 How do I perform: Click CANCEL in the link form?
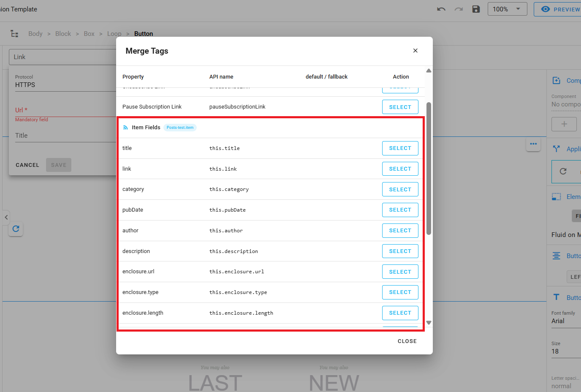27,165
